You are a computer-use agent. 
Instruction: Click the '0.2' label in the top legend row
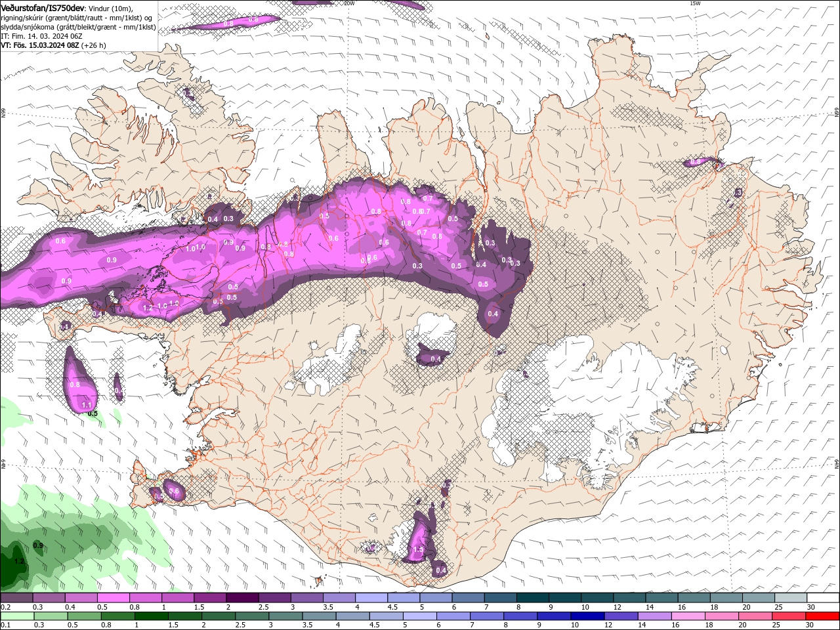click(5, 607)
